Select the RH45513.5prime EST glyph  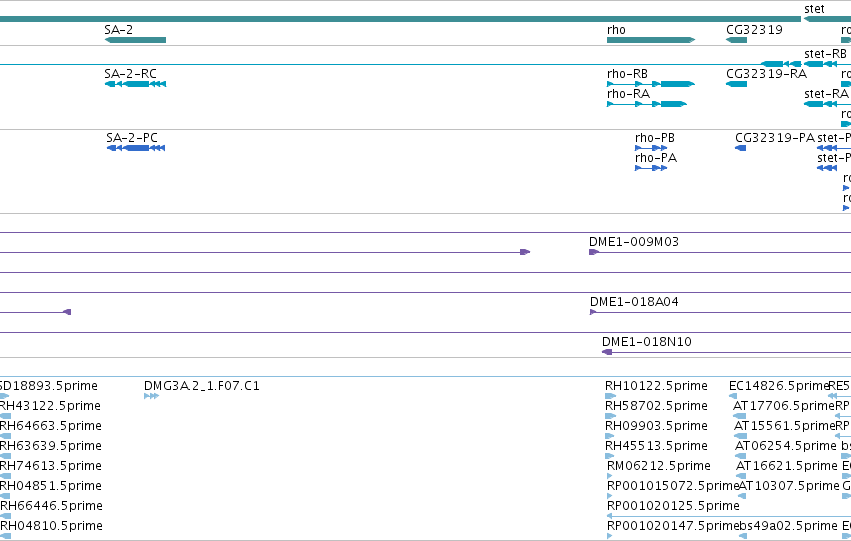pos(609,456)
